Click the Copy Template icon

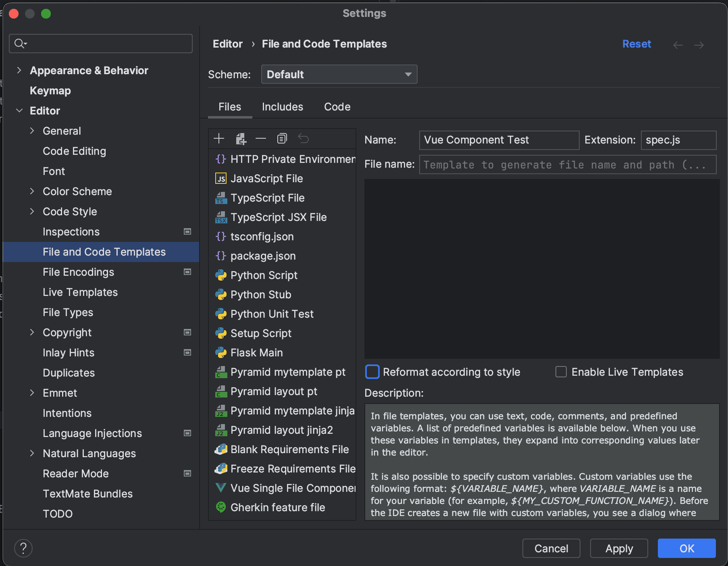[x=282, y=139]
